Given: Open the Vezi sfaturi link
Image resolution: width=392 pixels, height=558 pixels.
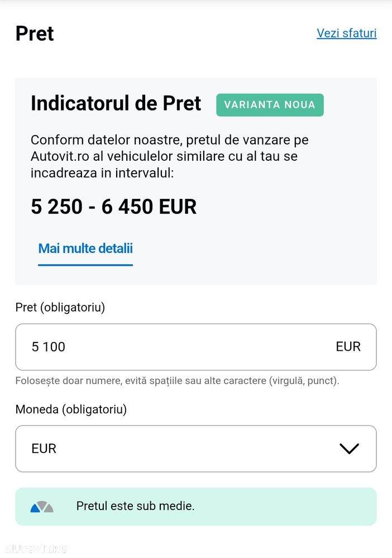Looking at the screenshot, I should pyautogui.click(x=346, y=33).
